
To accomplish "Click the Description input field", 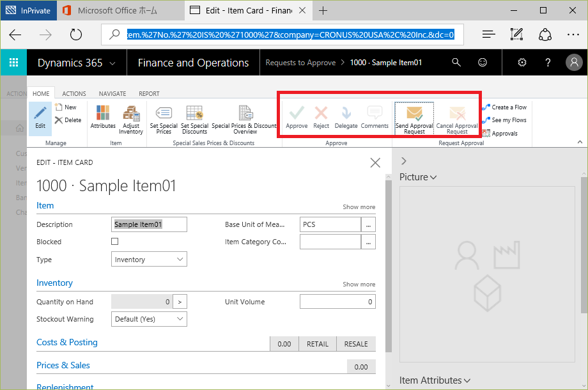I will 149,224.
